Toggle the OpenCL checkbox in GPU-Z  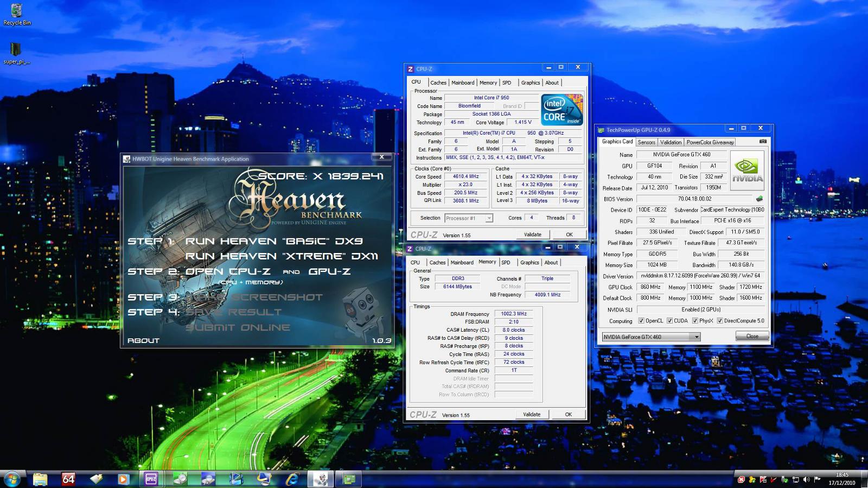(641, 321)
